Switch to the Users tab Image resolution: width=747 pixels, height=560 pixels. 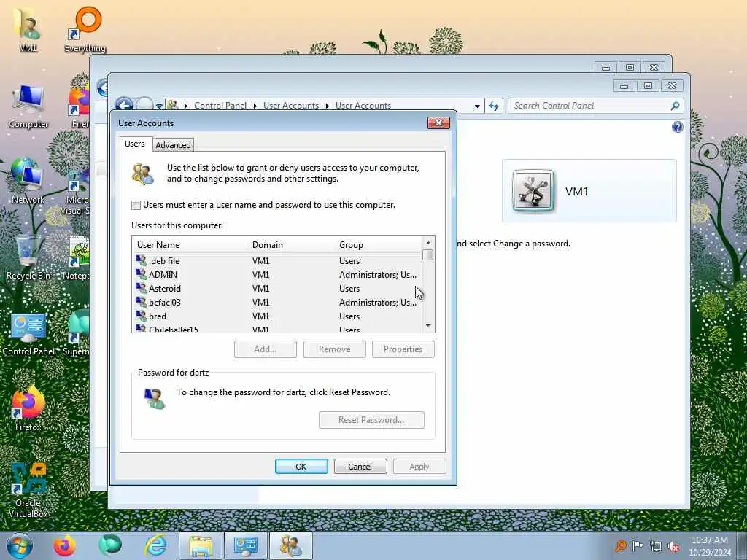pos(135,144)
